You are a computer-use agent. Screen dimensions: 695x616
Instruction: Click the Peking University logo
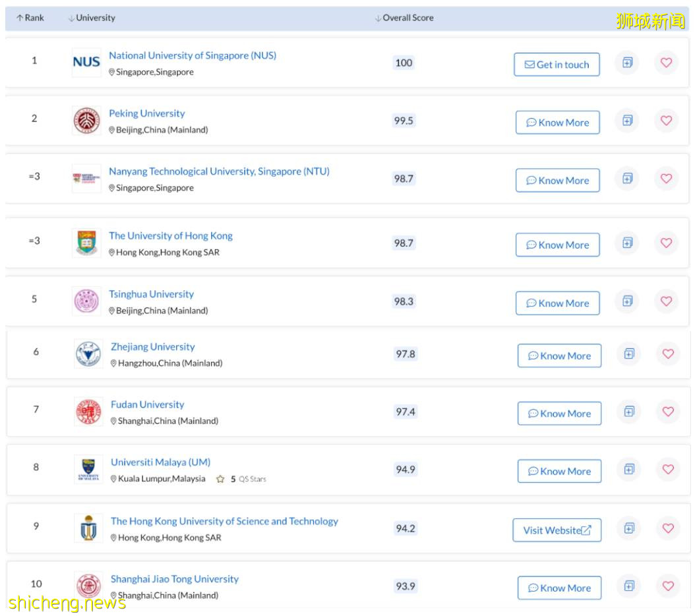pyautogui.click(x=86, y=121)
